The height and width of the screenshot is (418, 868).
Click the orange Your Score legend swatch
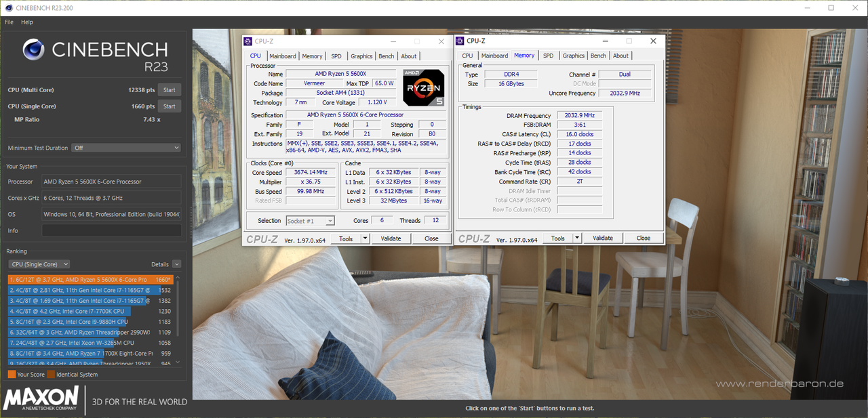coord(12,375)
